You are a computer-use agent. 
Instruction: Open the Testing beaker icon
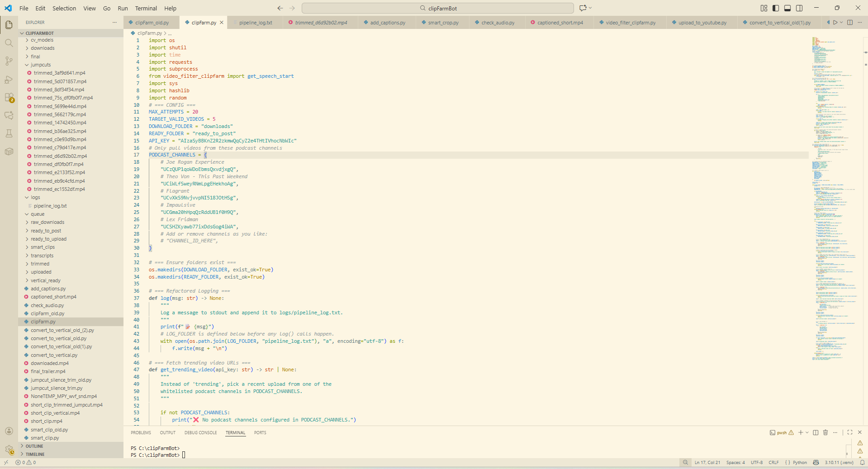point(9,133)
